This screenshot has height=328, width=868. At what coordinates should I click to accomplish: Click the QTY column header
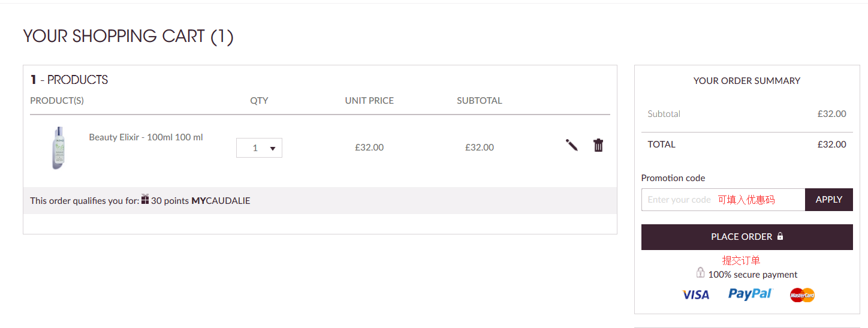(x=259, y=101)
